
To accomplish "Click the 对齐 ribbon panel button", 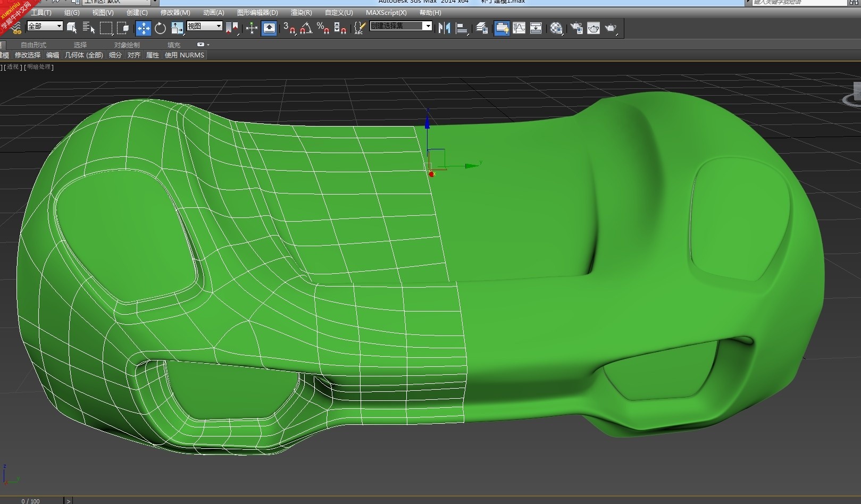I will click(134, 55).
